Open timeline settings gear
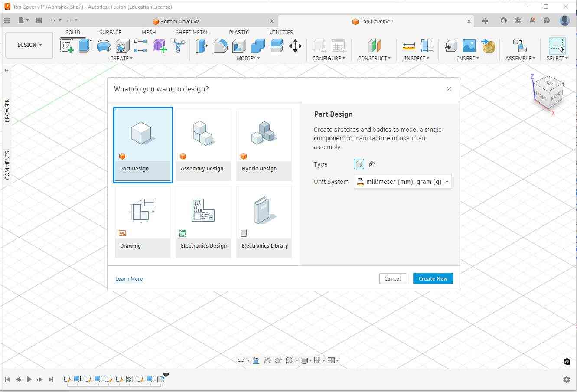Screen dimensions: 577x392 point(566,379)
